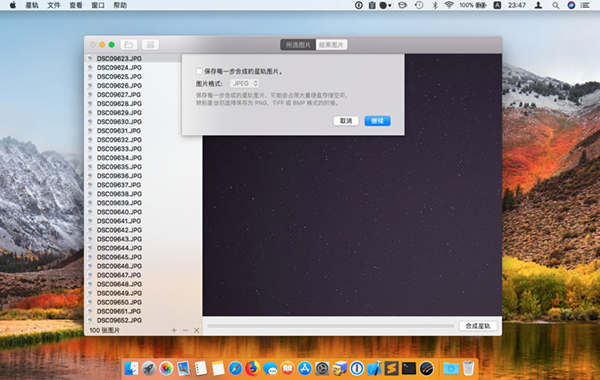The image size is (600, 380).
Task: Open Finder from the dock
Action: 131,369
